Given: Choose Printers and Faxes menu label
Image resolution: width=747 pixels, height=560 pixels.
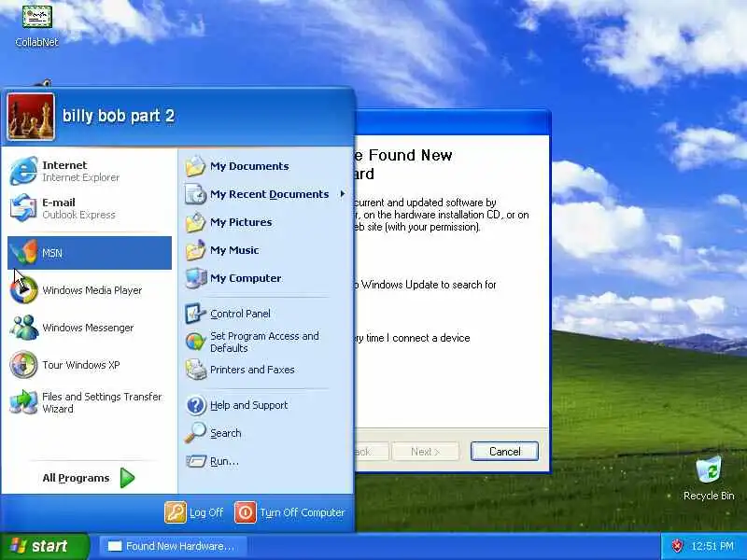Looking at the screenshot, I should (252, 370).
